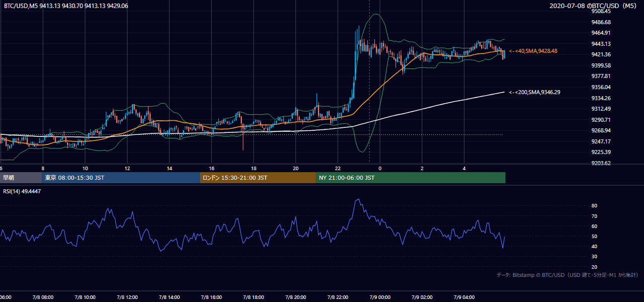Click the RSI 50 level label
This screenshot has width=644, height=302.
coord(595,237)
